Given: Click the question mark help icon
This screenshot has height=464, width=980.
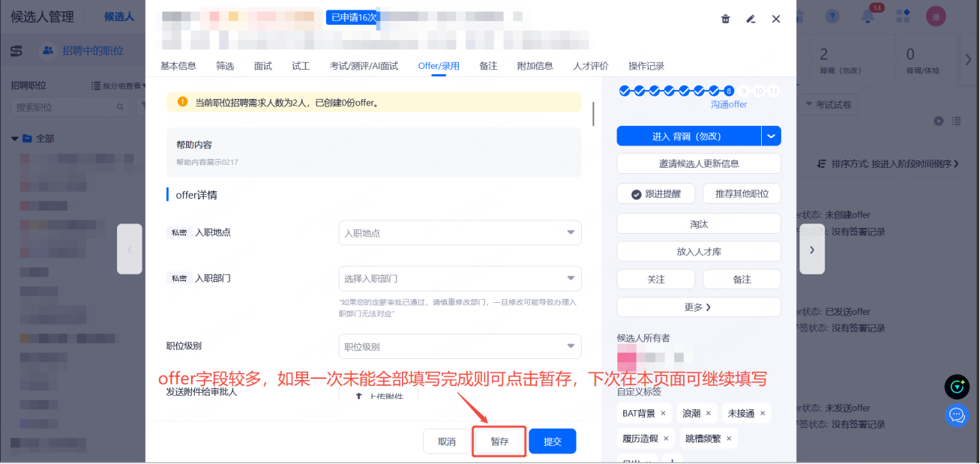Looking at the screenshot, I should (x=832, y=16).
